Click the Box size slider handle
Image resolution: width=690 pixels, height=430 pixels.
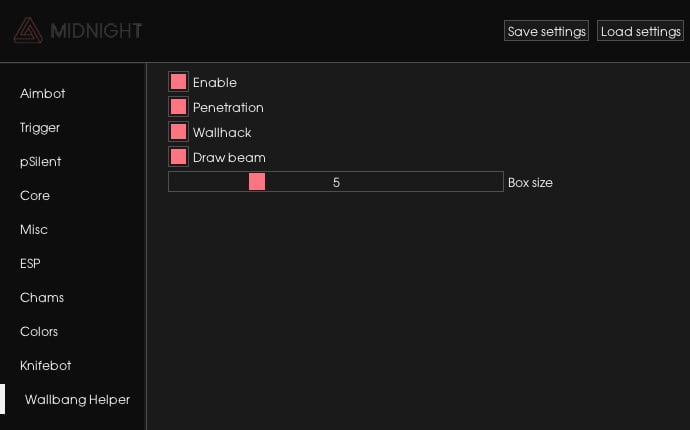click(x=257, y=182)
